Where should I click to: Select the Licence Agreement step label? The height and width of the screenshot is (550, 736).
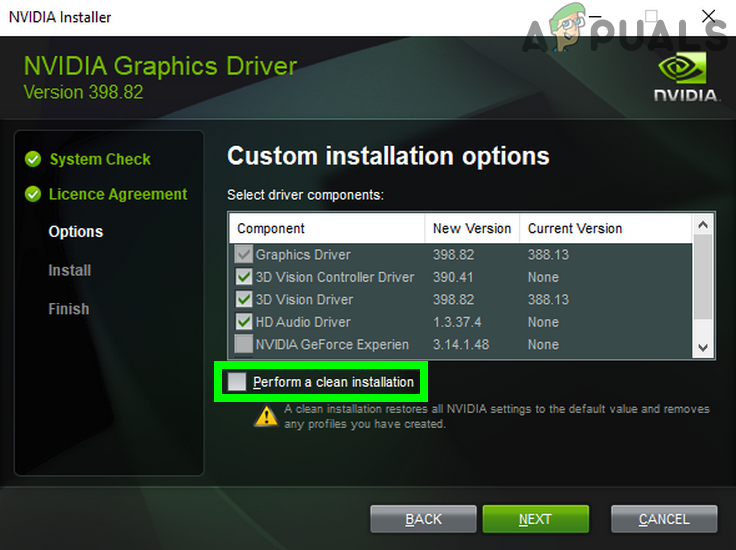(118, 194)
